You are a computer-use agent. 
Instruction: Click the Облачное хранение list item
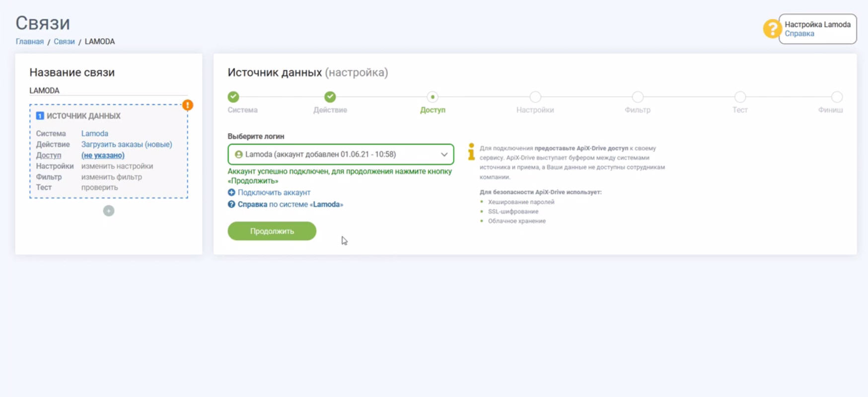point(517,221)
